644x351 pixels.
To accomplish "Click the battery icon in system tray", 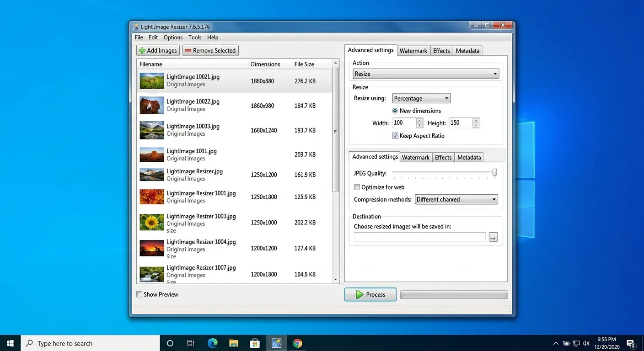I will click(566, 343).
